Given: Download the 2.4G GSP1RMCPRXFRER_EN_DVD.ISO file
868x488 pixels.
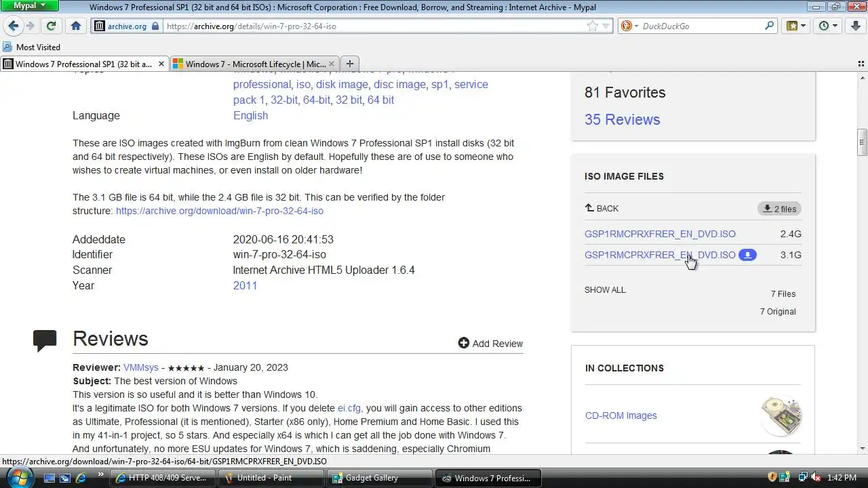Looking at the screenshot, I should click(x=660, y=234).
